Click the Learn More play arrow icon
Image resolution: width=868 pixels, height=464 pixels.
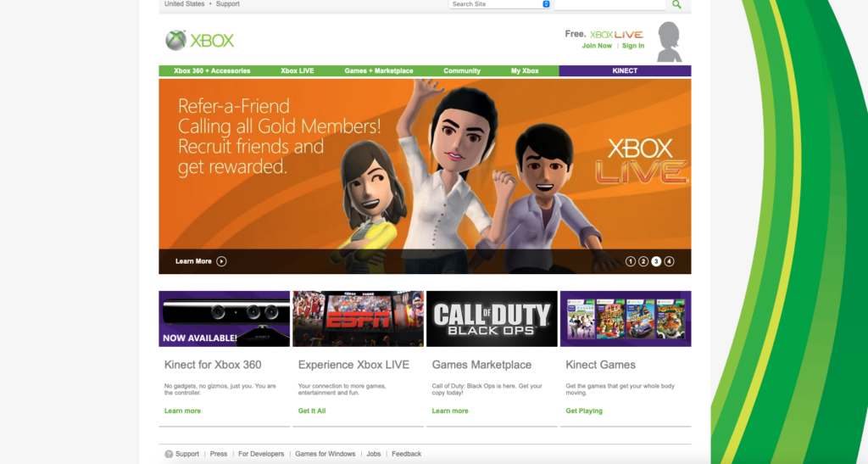(x=221, y=261)
